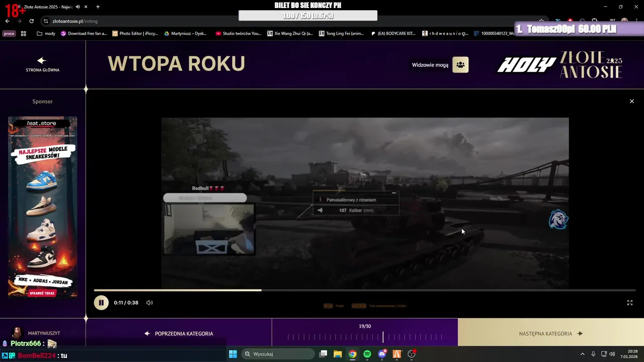The image size is (644, 362).
Task: Click the microphone tray icon
Action: pos(593,354)
